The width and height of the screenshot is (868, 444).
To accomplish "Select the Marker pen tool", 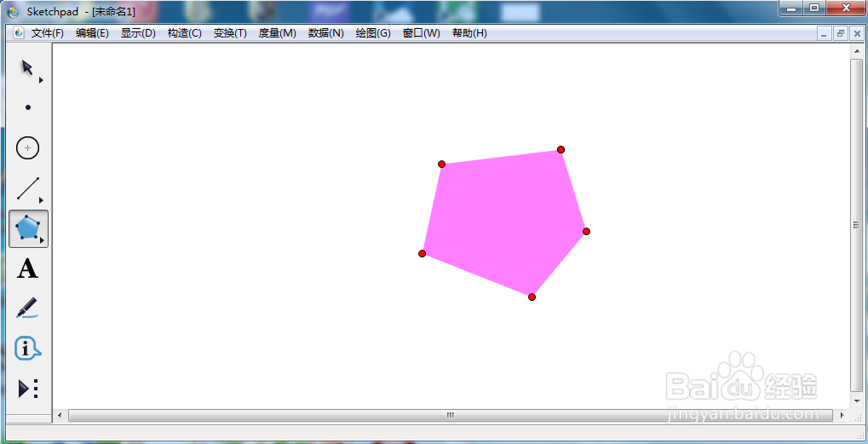I will point(27,308).
